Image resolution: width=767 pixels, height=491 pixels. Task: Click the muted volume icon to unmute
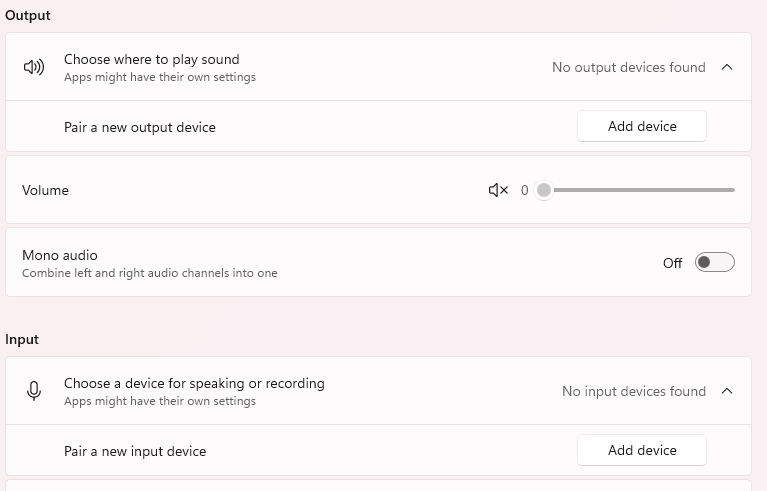[x=498, y=190]
